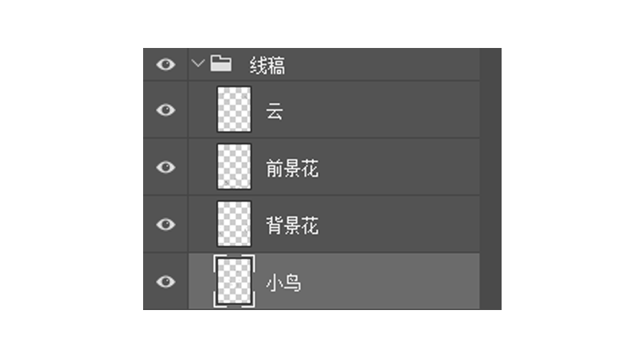Click blank row area right of 小鸟 name
Screen dimensions: 644x358
click(x=394, y=282)
